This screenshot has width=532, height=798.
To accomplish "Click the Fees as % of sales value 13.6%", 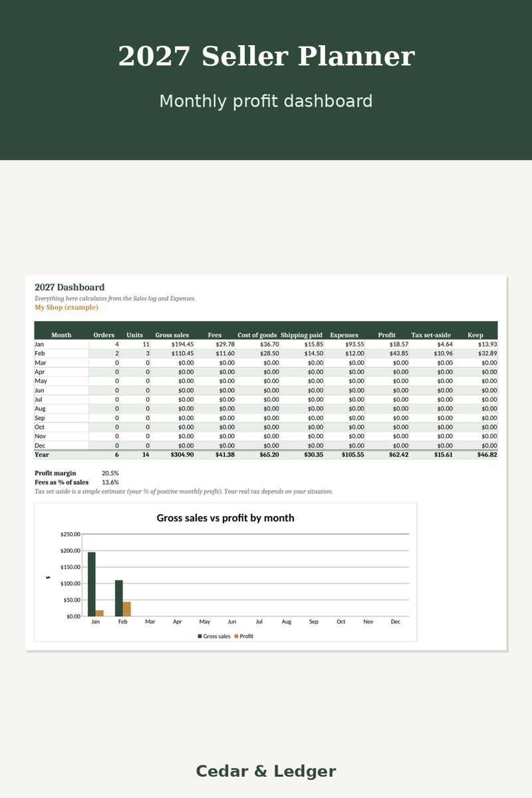I will point(110,482).
